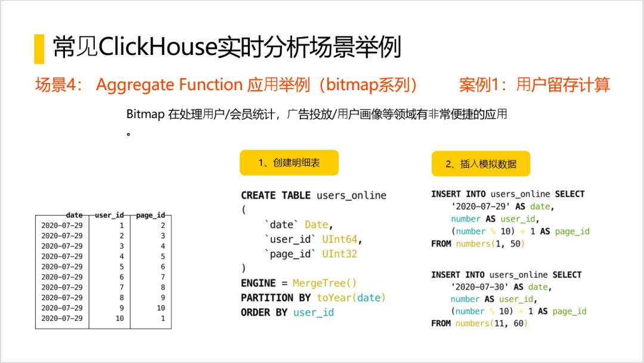Click the table row with user_id 10
The image size is (644, 363).
tap(103, 318)
